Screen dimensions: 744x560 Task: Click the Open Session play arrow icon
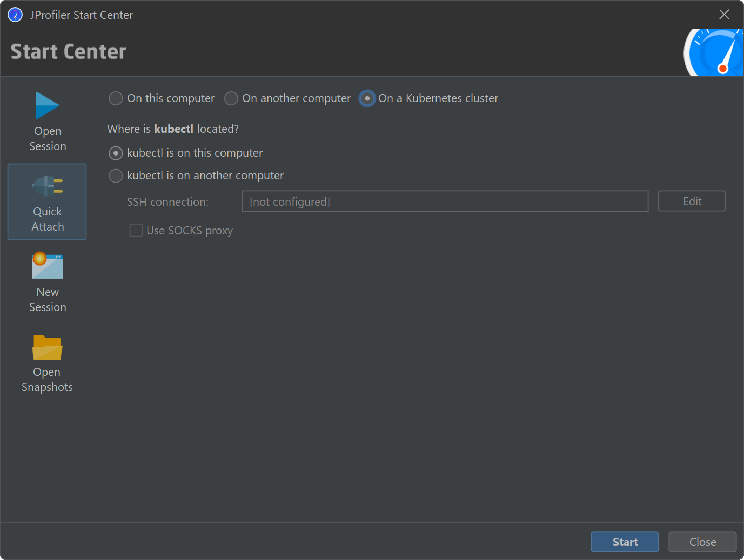(47, 105)
